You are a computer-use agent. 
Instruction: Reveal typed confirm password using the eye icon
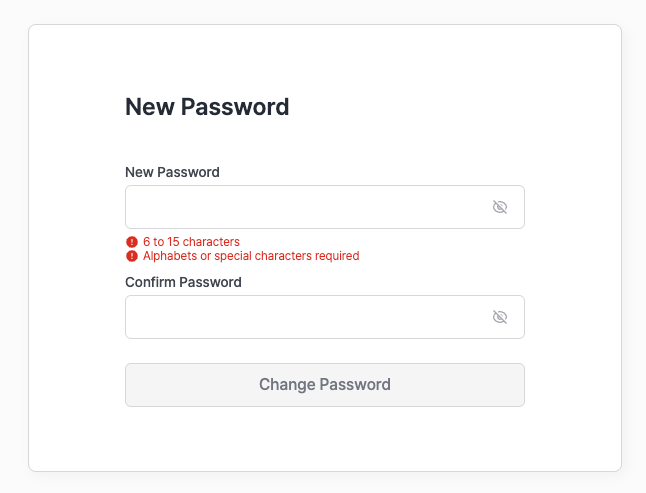coord(500,317)
